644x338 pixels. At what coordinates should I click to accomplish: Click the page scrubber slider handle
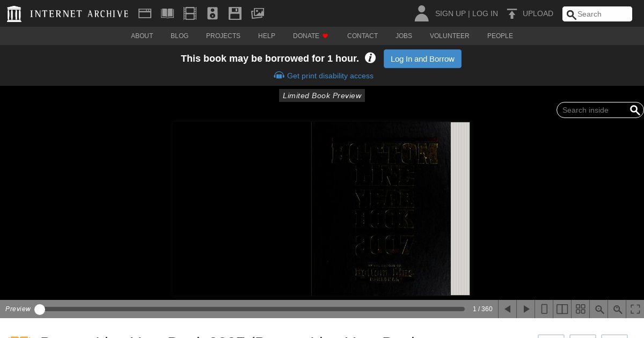(x=40, y=310)
